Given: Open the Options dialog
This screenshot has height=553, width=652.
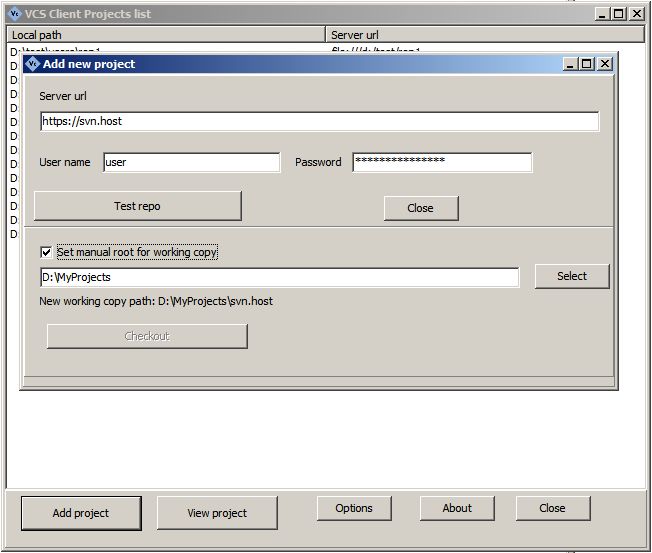Looking at the screenshot, I should 354,508.
